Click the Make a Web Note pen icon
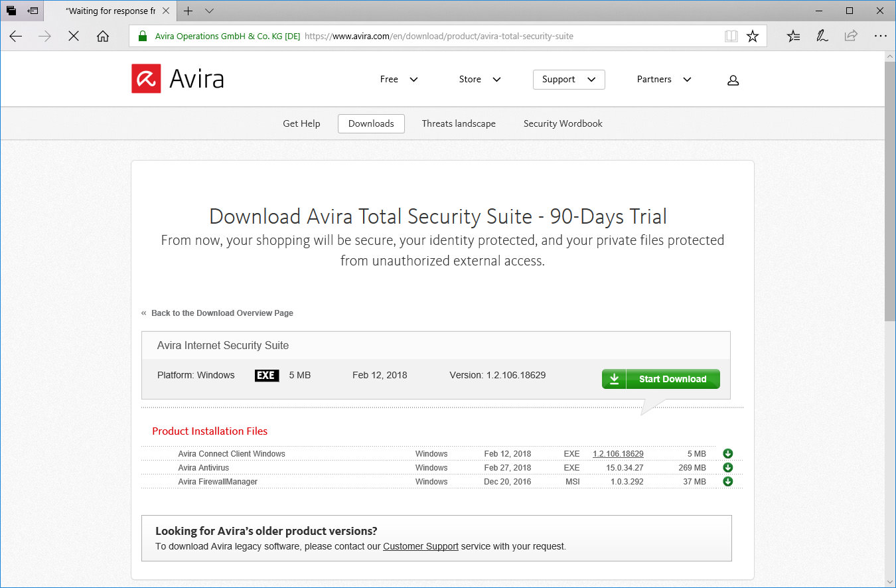896x588 pixels. click(x=822, y=37)
